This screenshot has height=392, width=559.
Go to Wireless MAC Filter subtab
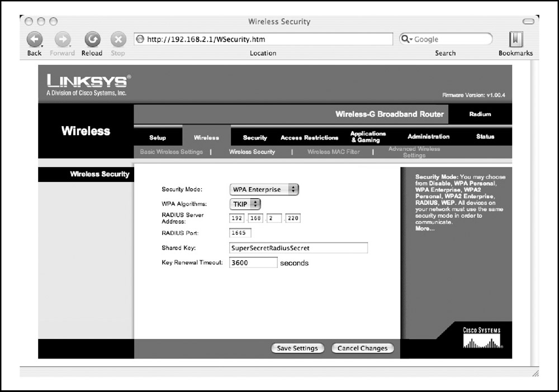click(334, 152)
